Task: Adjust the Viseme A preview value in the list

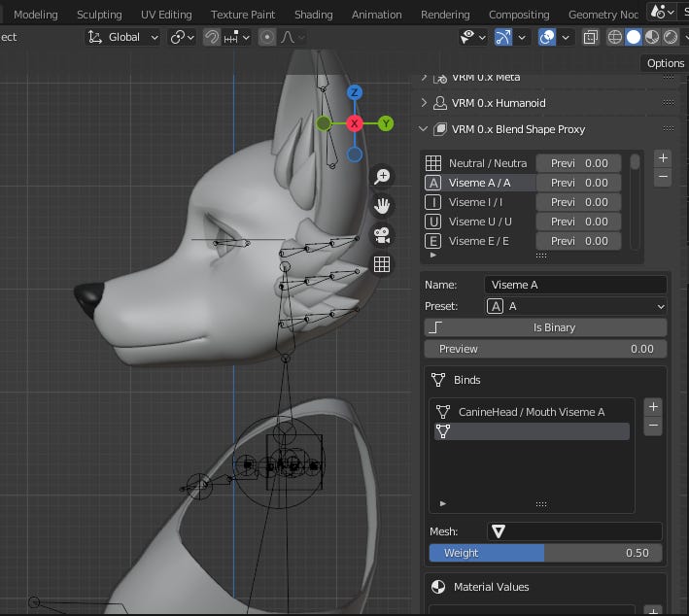Action: pos(579,183)
